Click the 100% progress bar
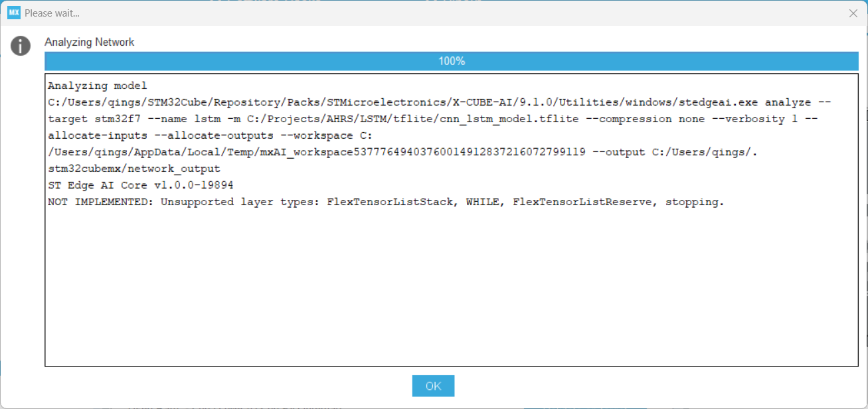Viewport: 868px width, 409px height. click(x=452, y=60)
